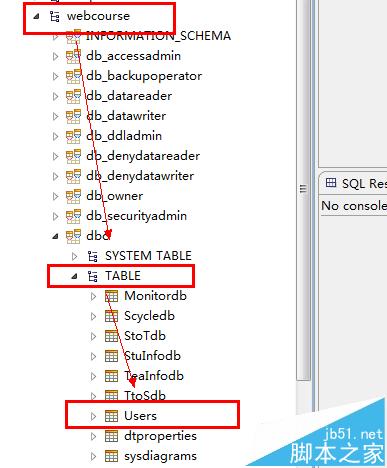Click the db_datawriter schema icon
The image size is (387, 468).
[x=73, y=116]
